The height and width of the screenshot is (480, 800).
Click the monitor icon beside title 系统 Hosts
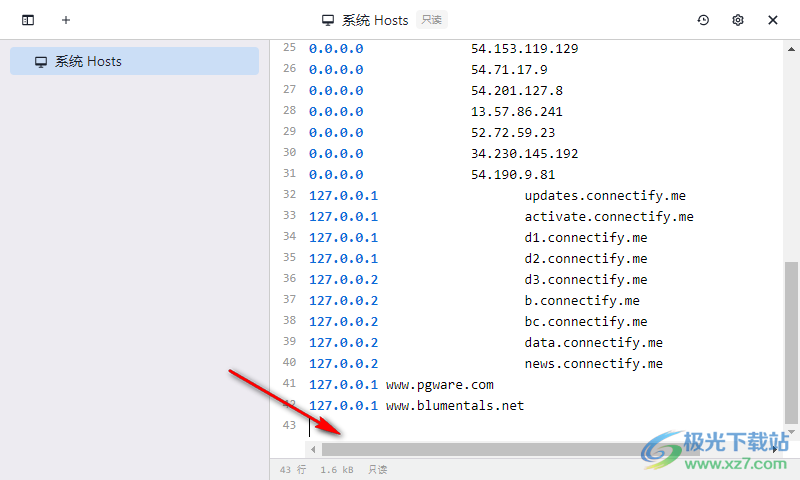click(328, 20)
